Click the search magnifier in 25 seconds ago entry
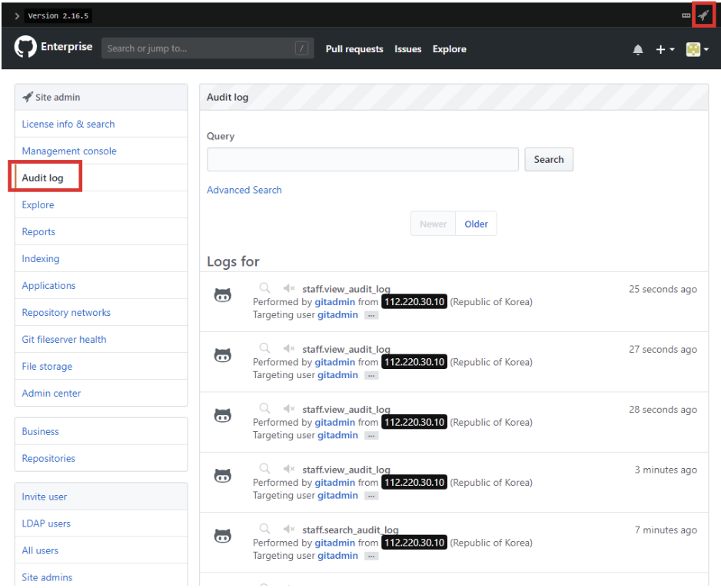The width and height of the screenshot is (721, 588). coord(264,287)
